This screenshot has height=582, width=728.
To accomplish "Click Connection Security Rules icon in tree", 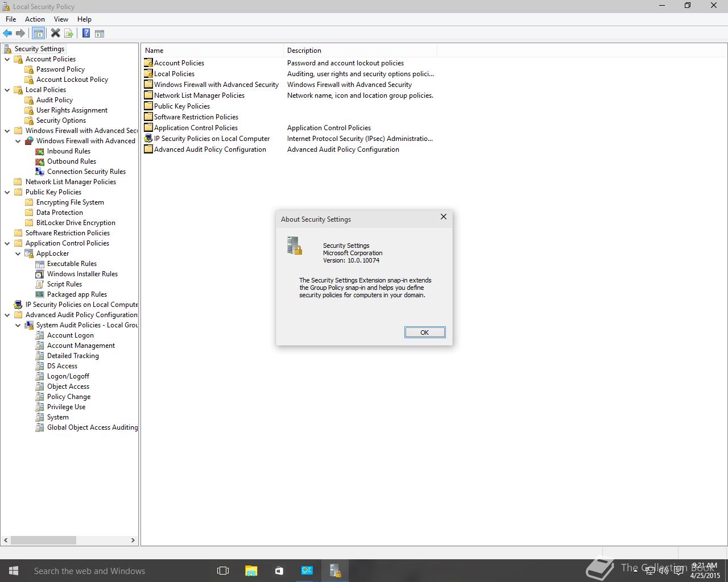I will coord(40,172).
